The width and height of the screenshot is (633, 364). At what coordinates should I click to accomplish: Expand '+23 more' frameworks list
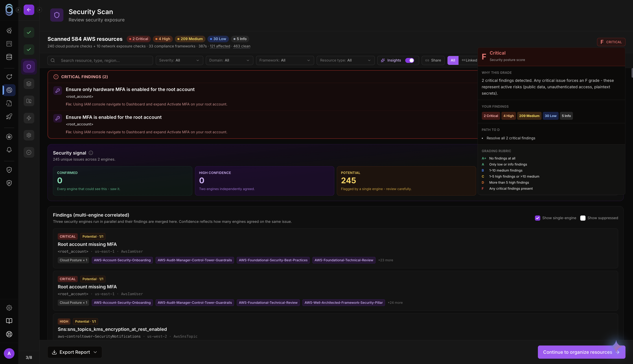coord(386,260)
